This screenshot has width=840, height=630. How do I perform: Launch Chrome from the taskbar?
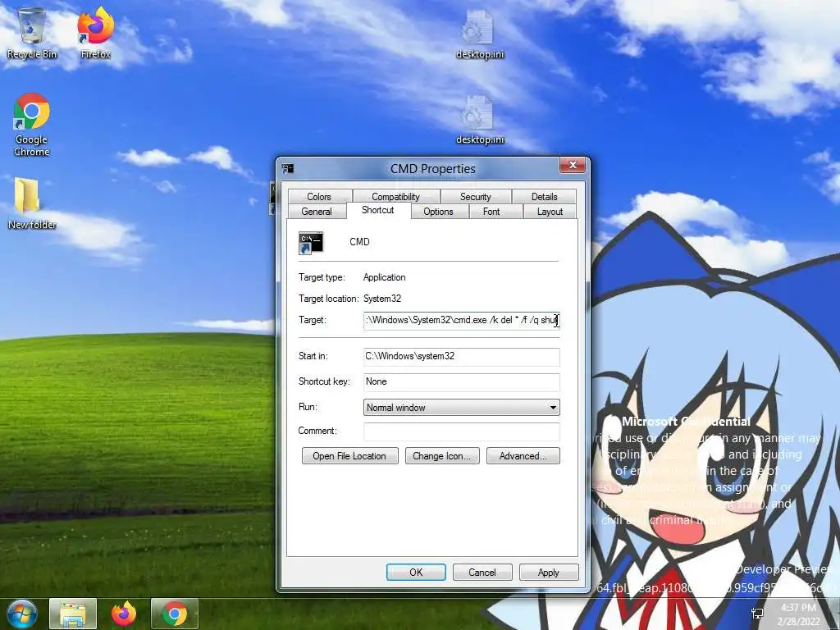175,614
